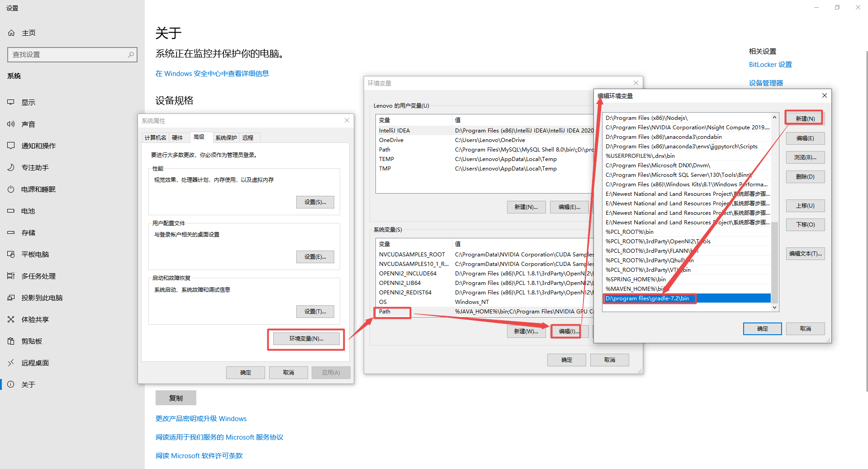Screen dimensions: 868x469
Task: Open Sound settings speaker icon
Action: click(11, 124)
